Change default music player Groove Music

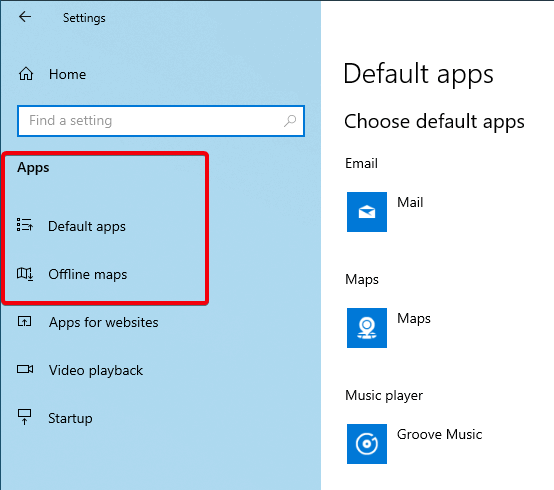439,434
